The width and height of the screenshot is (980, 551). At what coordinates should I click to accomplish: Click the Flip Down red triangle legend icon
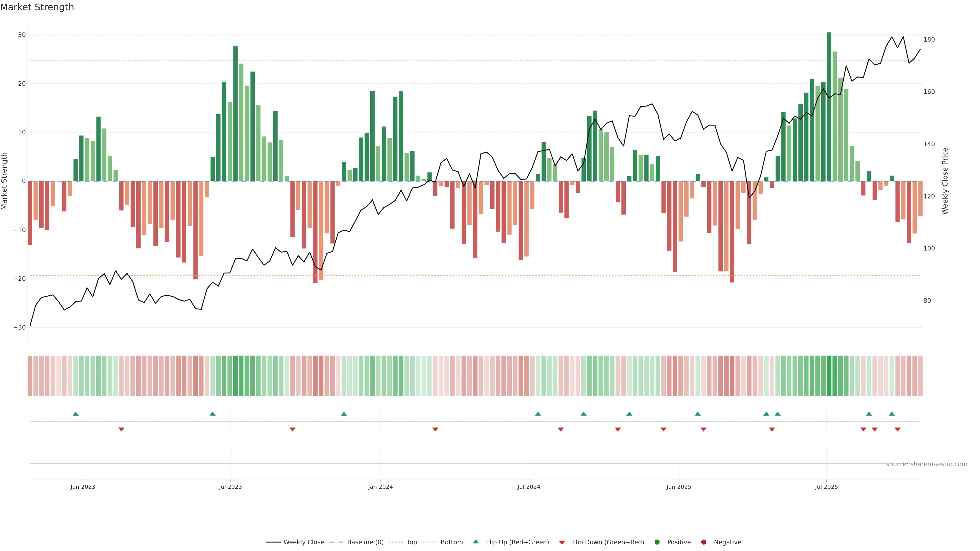[562, 543]
